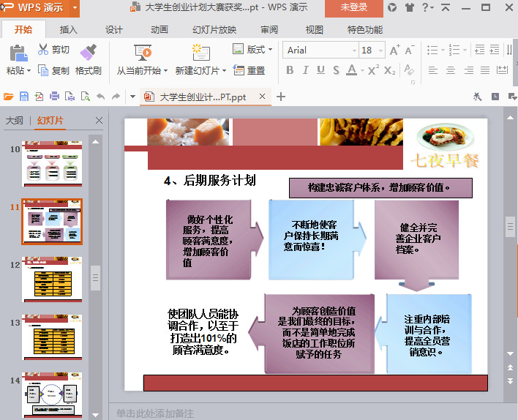Justify the paragraph text
Image resolution: width=518 pixels, height=420 pixels.
click(x=485, y=70)
